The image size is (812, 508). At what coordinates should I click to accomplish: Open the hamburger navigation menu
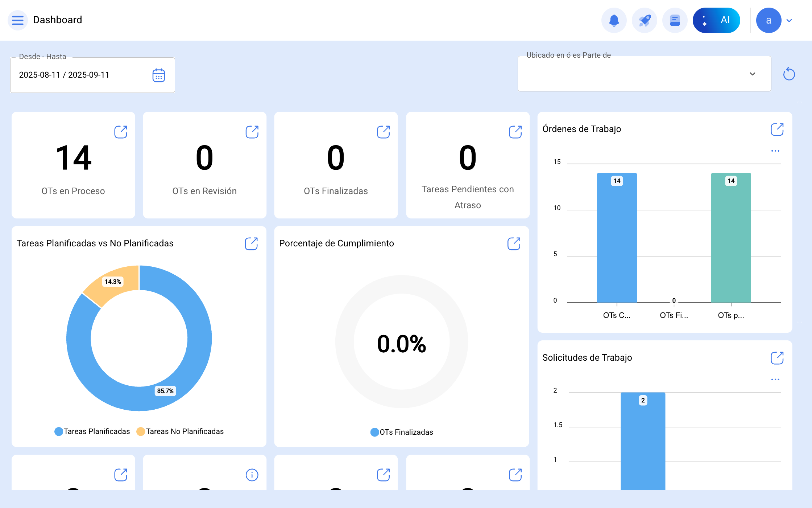(17, 20)
